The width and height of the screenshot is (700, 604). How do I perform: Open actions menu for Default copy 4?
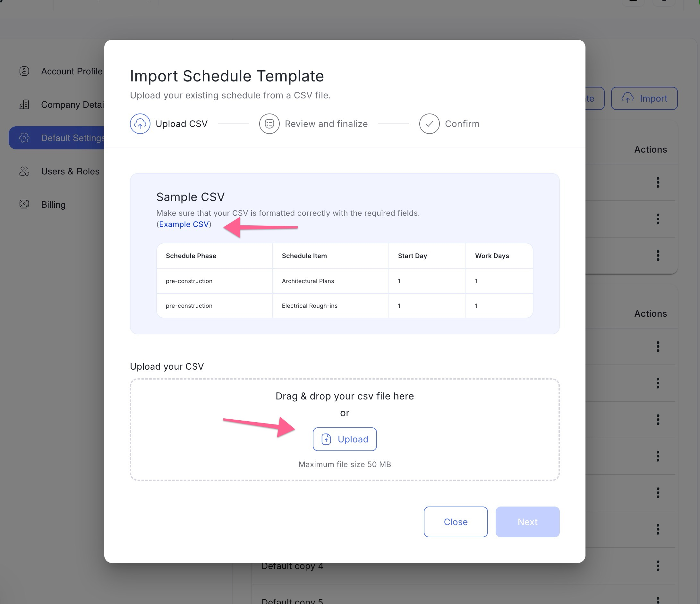(x=658, y=566)
